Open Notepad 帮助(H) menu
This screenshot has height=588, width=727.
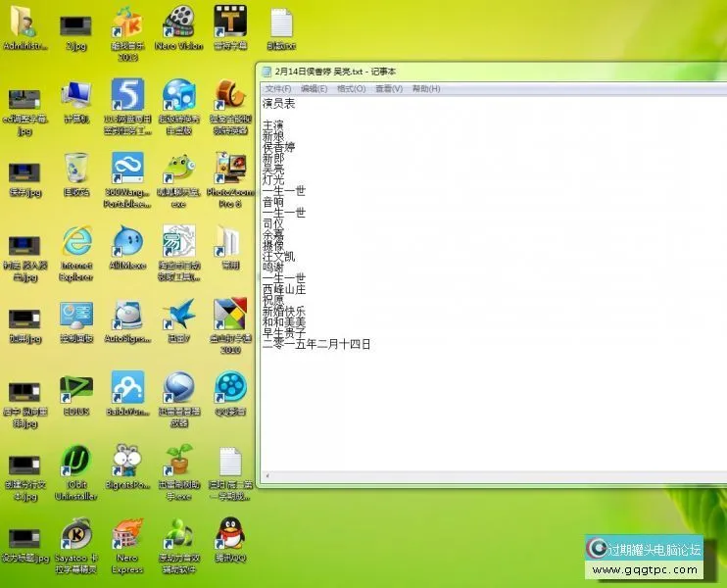click(426, 88)
